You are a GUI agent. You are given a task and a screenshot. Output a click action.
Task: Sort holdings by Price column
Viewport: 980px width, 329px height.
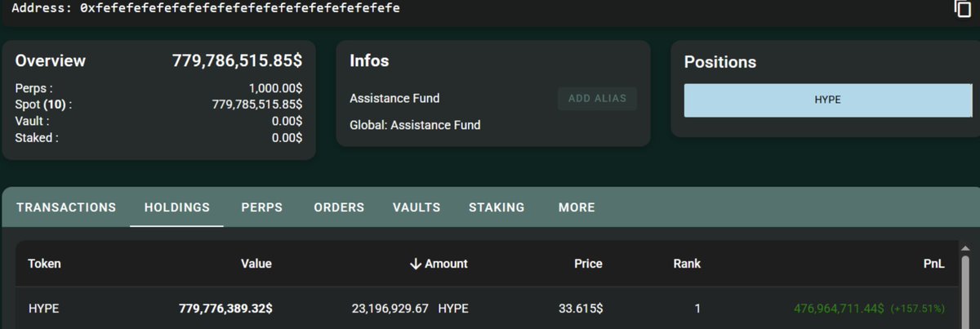point(588,264)
